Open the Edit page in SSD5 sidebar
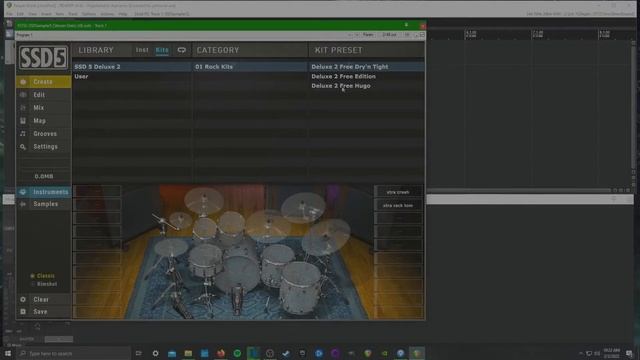 click(43, 95)
